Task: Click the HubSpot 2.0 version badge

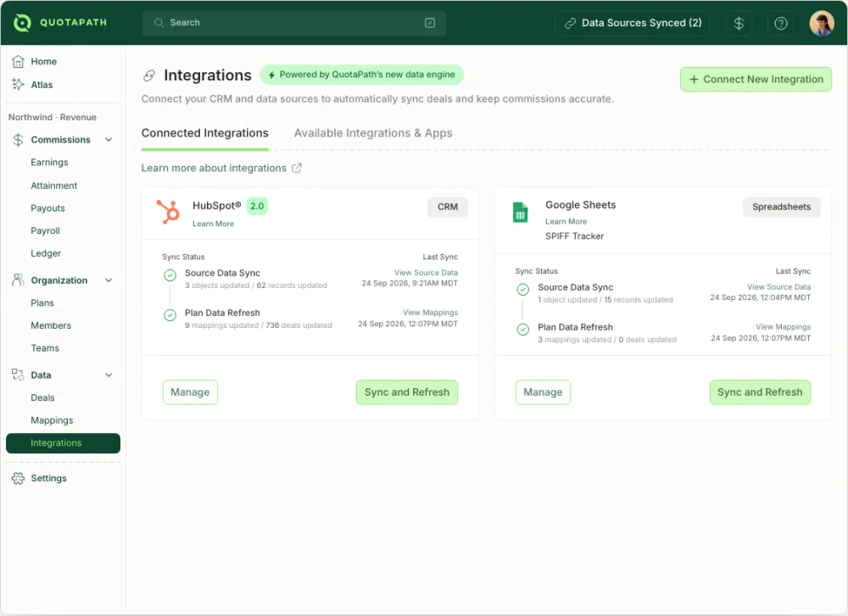Action: pyautogui.click(x=257, y=206)
